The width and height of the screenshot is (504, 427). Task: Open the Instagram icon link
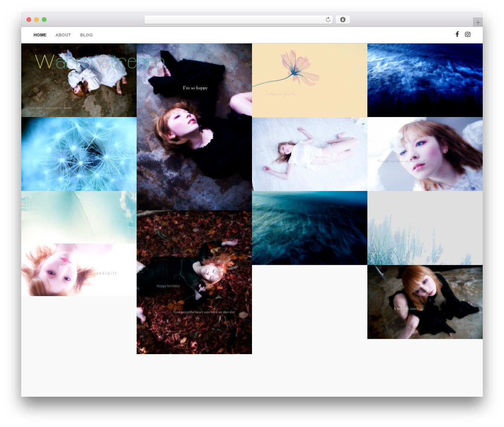pyautogui.click(x=468, y=34)
